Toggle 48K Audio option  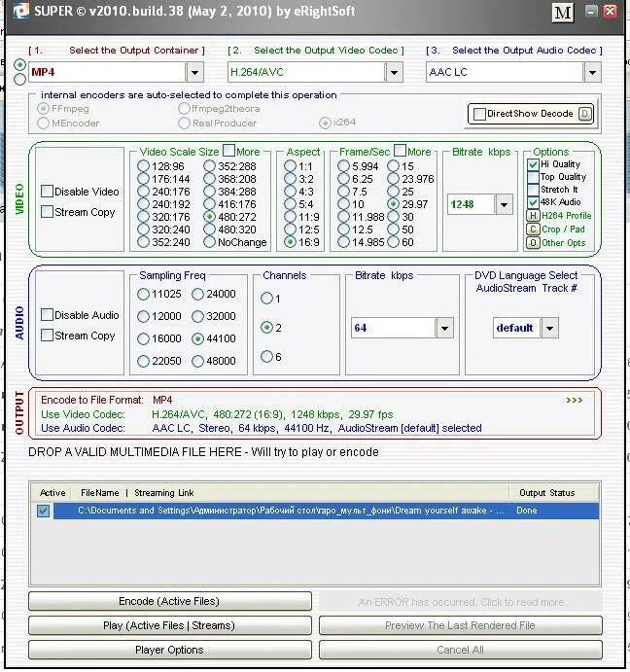click(x=533, y=202)
